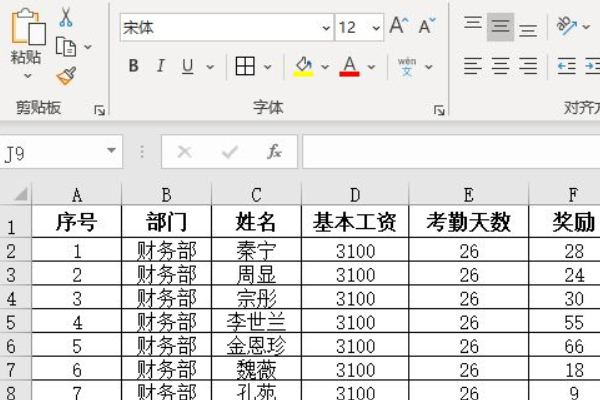Select column A header
The image size is (600, 400).
point(77,194)
